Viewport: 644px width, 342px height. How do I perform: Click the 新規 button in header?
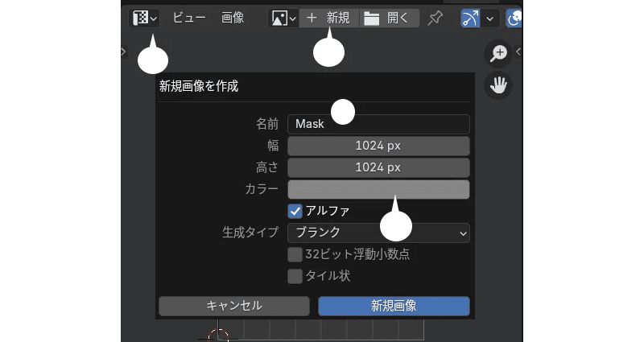(329, 18)
